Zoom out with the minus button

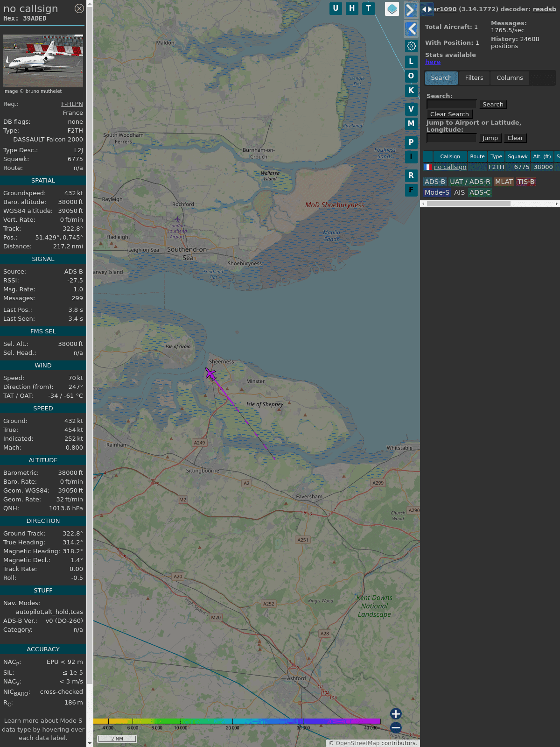click(396, 727)
